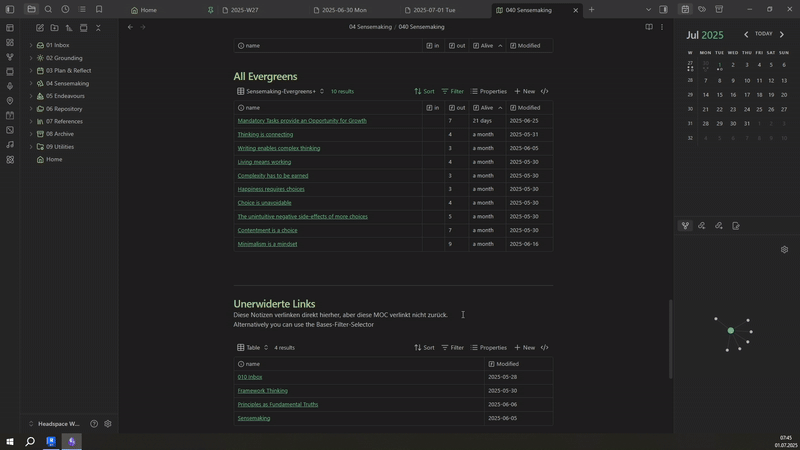Show the archive box pane in right sidebar
800x450 pixels.
[719, 10]
